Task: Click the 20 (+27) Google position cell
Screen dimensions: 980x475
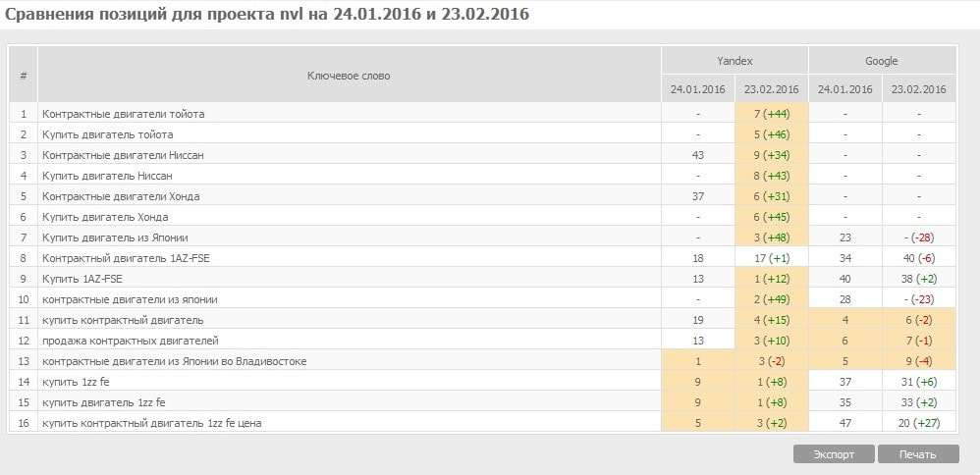Action: 919,423
